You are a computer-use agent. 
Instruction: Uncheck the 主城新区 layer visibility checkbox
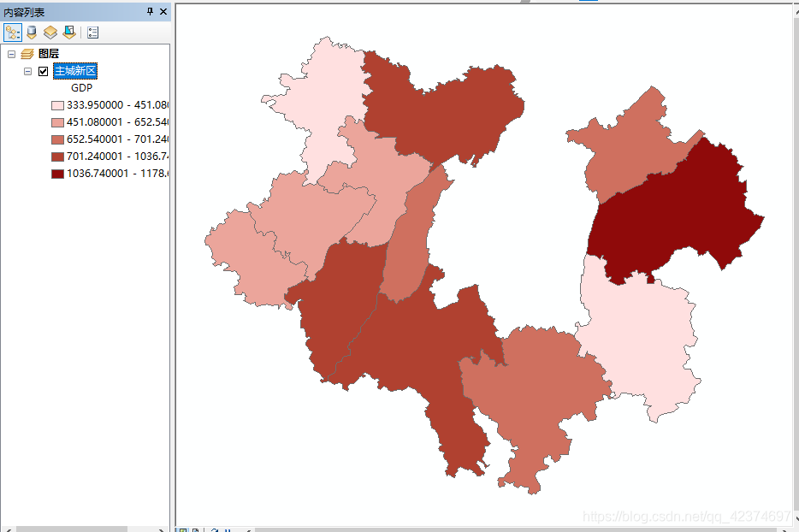pyautogui.click(x=44, y=71)
